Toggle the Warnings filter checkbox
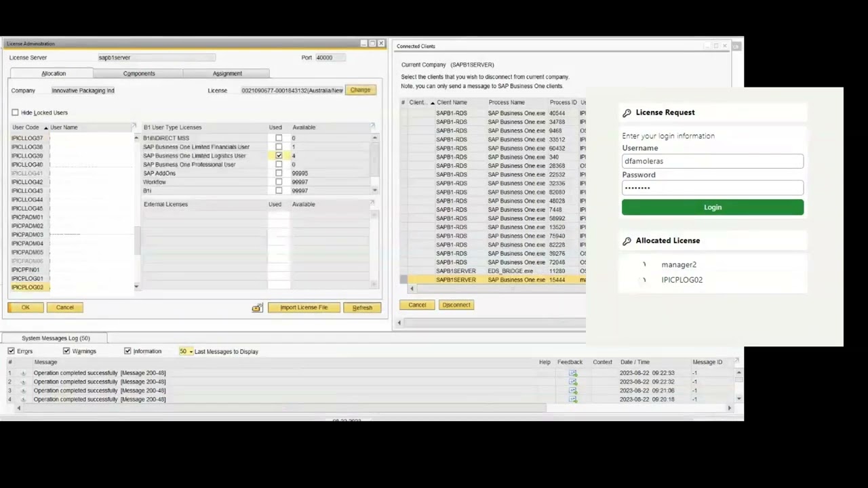This screenshot has height=488, width=868. point(66,351)
